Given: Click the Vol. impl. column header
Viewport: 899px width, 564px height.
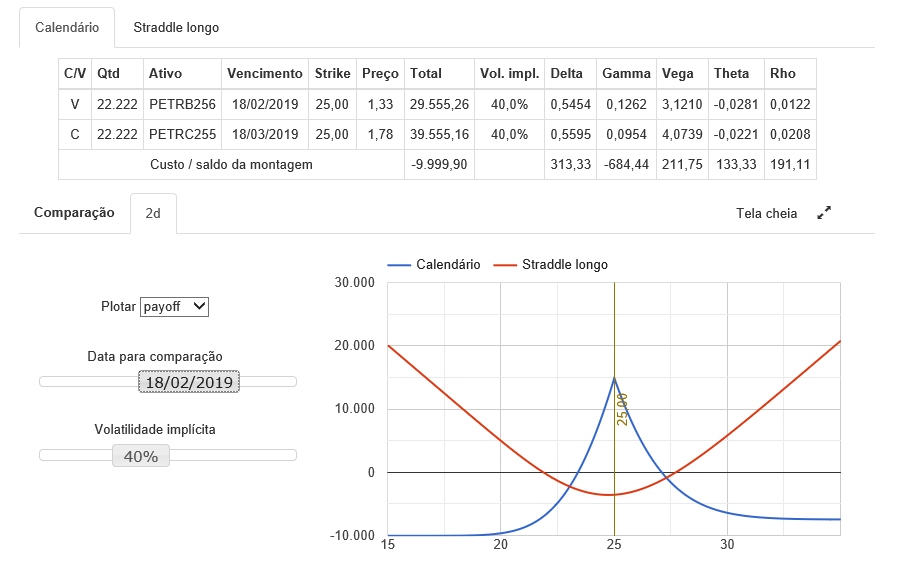Looking at the screenshot, I should click(x=509, y=74).
